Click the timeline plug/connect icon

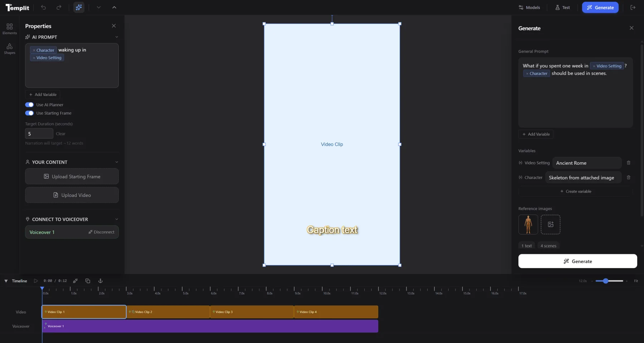click(x=75, y=281)
